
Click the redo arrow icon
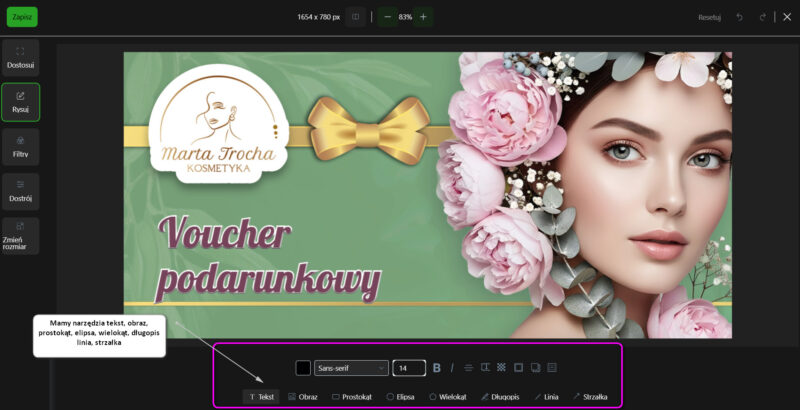(x=763, y=17)
